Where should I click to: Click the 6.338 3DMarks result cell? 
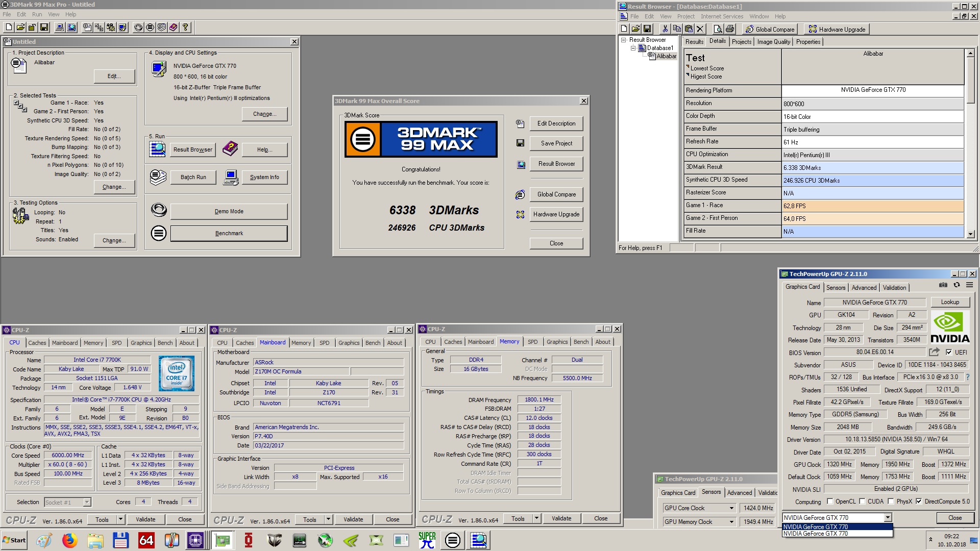(x=873, y=167)
